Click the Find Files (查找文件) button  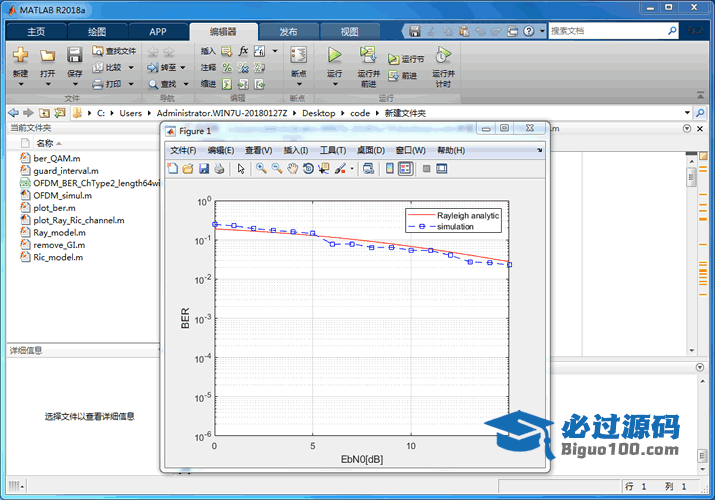click(x=114, y=50)
